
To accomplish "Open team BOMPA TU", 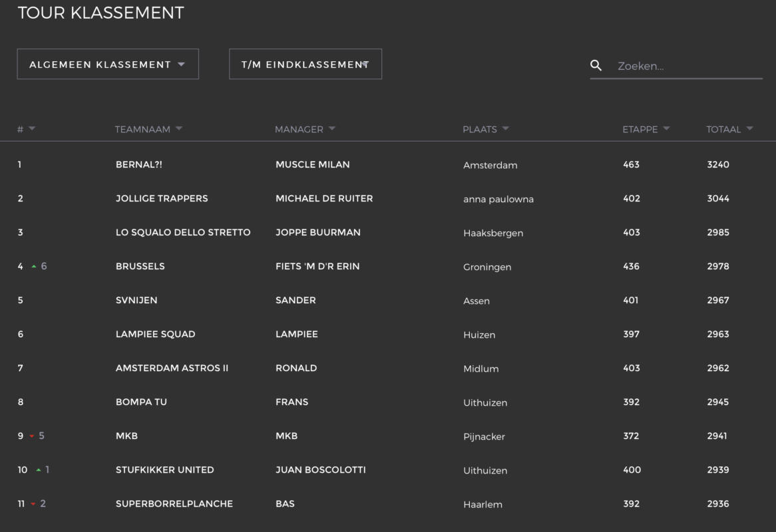I will click(141, 402).
